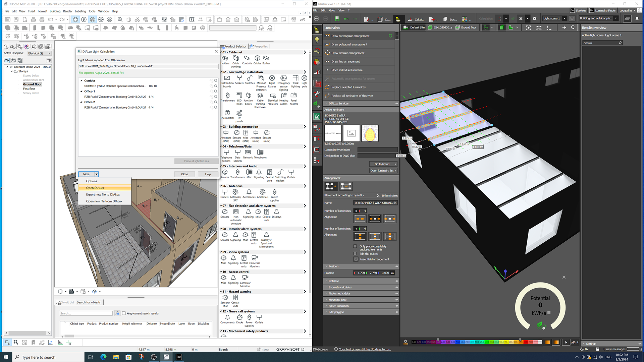The image size is (644, 362).
Task: Expand the Photometric data section
Action: point(361,294)
